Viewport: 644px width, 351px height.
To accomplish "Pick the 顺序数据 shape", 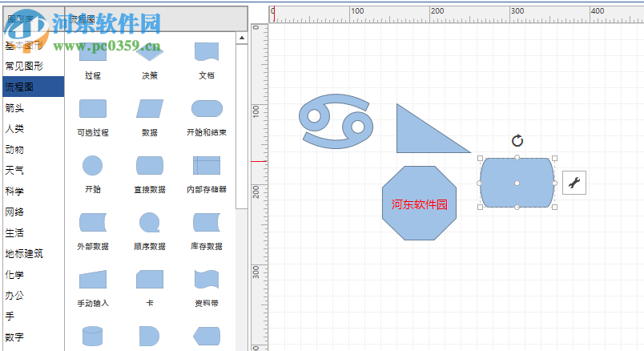I will click(150, 222).
